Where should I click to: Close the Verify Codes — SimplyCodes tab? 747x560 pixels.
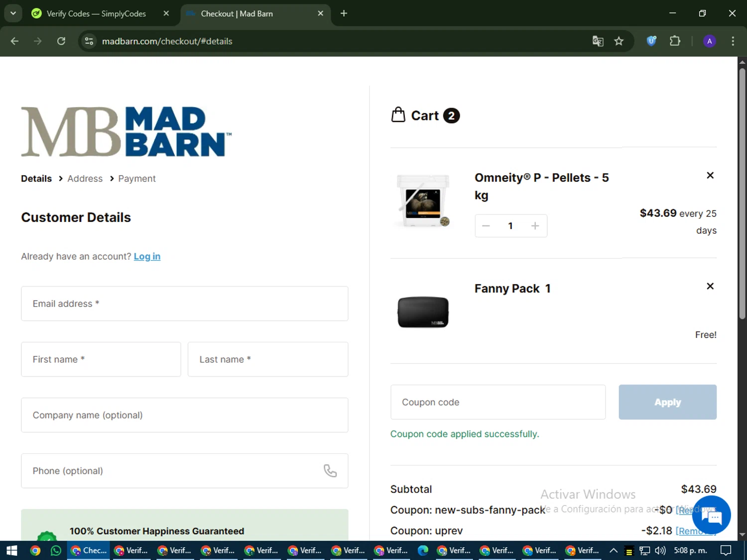click(166, 13)
